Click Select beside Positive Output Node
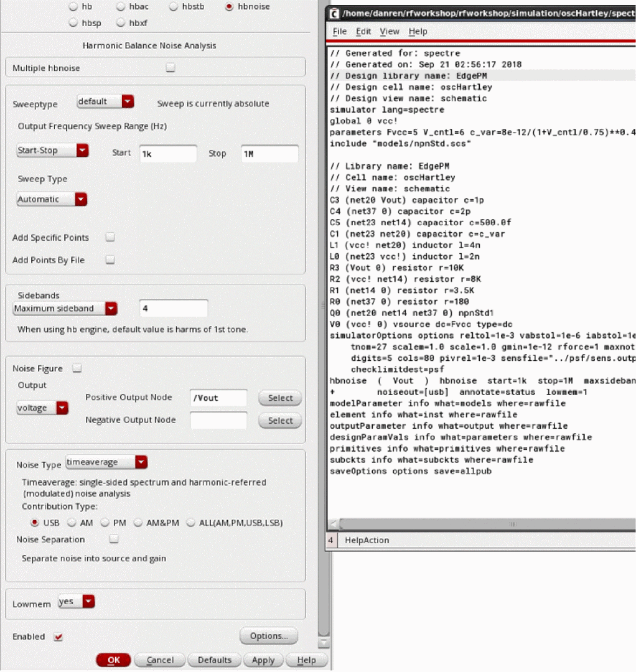Image resolution: width=636 pixels, height=672 pixels. point(280,398)
